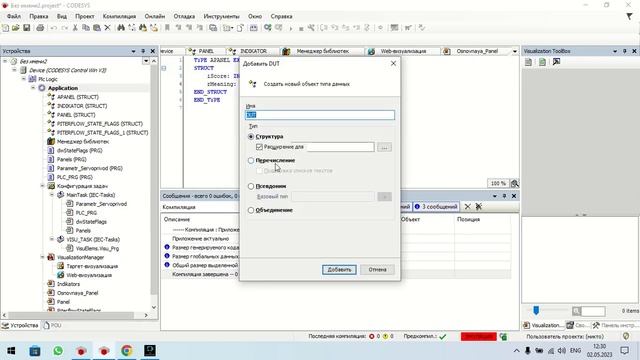The image size is (640, 360).
Task: Click the taskbar notification center icon
Action: pyautogui.click(x=624, y=351)
